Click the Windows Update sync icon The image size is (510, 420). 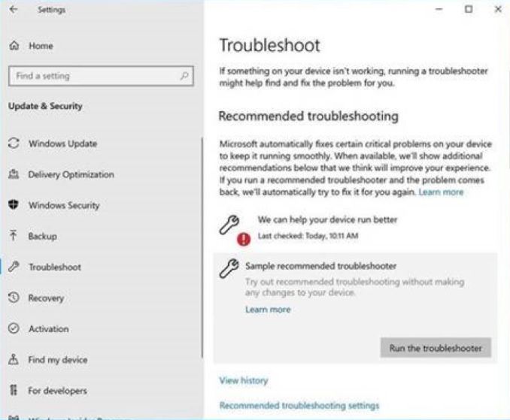pos(13,144)
